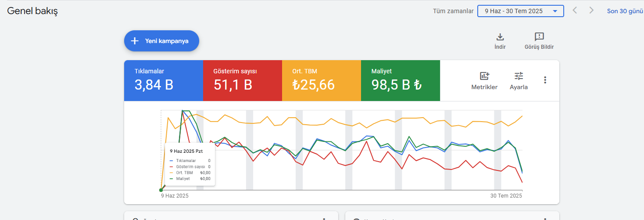Image resolution: width=644 pixels, height=220 pixels.
Task: Click the 98,5 B ₺ cost value
Action: pyautogui.click(x=397, y=85)
